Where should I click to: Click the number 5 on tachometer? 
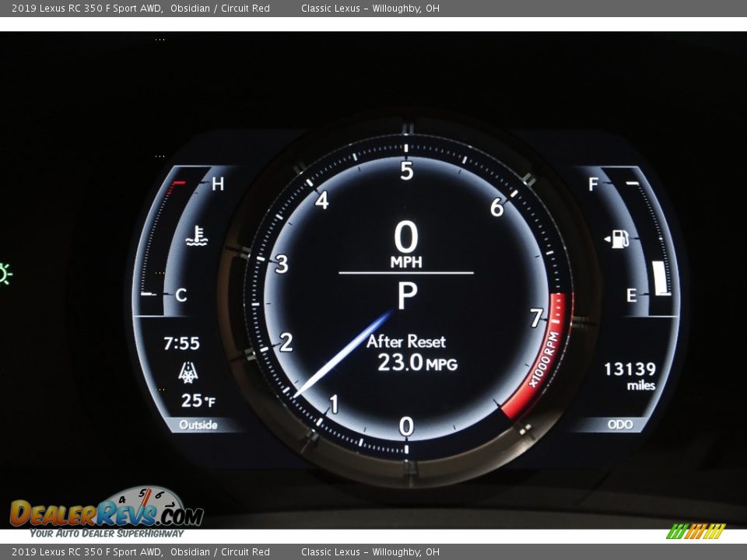406,170
